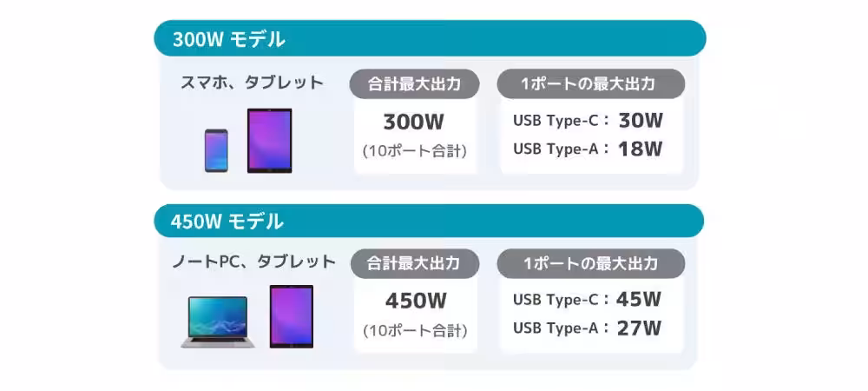Click the ノートPC、タブレット text
Screen dimensions: 868x391
click(x=253, y=262)
